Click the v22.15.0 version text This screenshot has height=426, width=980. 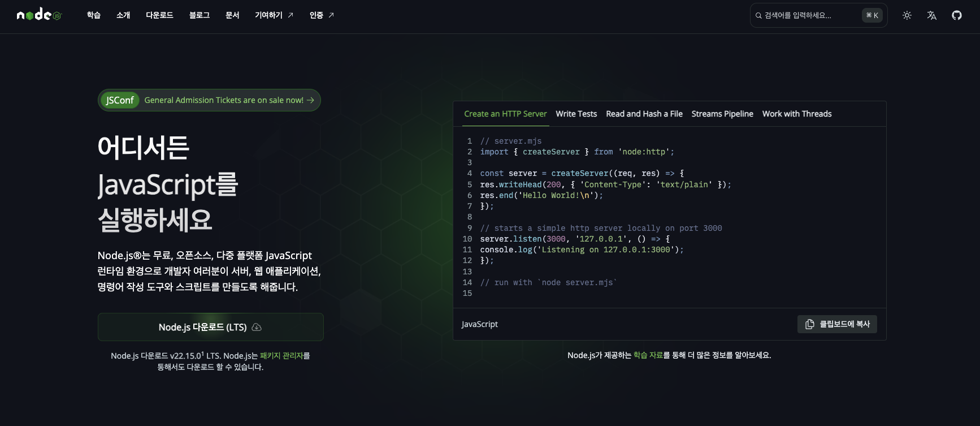[187, 356]
